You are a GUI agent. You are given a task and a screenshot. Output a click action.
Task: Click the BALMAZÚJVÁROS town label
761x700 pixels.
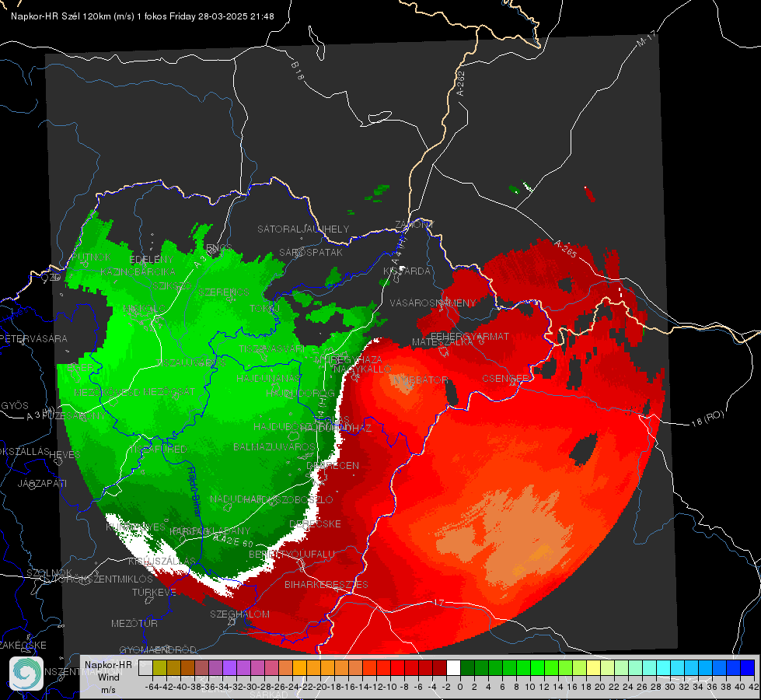pos(274,446)
